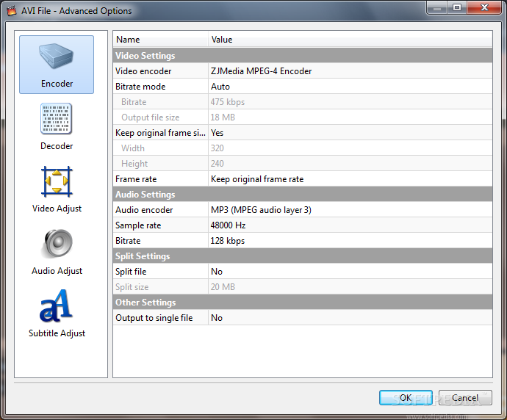
Task: Collapse the Video Settings section header
Action: [x=303, y=56]
